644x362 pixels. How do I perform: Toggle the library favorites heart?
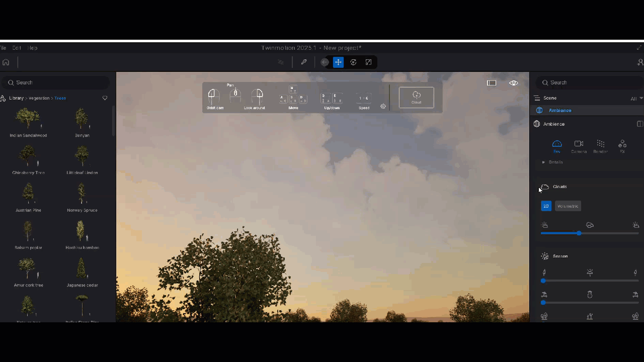pos(105,98)
